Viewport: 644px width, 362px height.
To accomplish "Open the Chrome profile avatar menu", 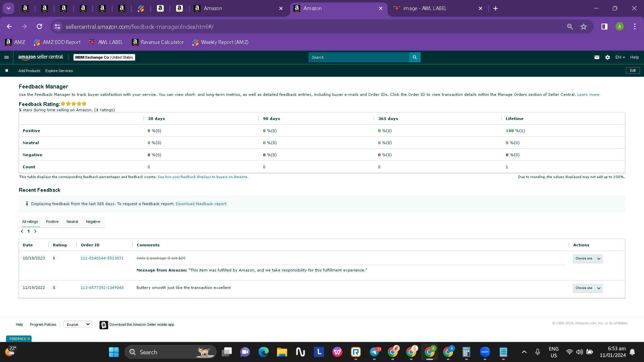I will pyautogui.click(x=620, y=26).
